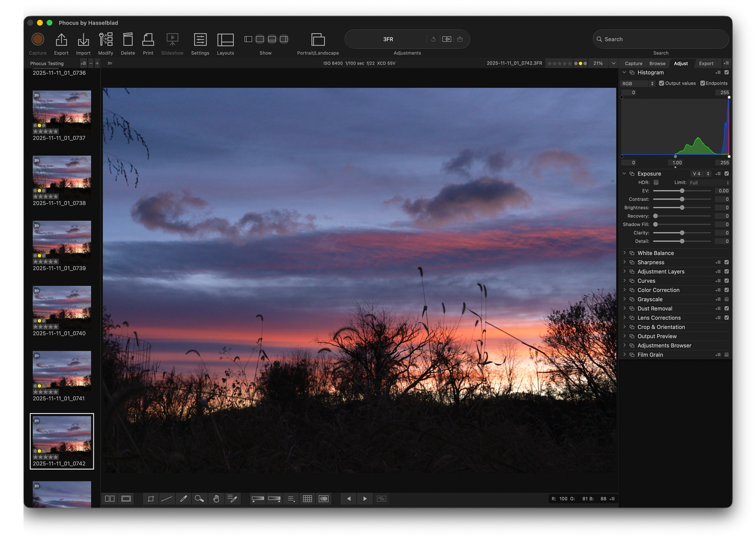Open the Export toolbar icon
Screen dimensions: 756x539
coord(61,39)
